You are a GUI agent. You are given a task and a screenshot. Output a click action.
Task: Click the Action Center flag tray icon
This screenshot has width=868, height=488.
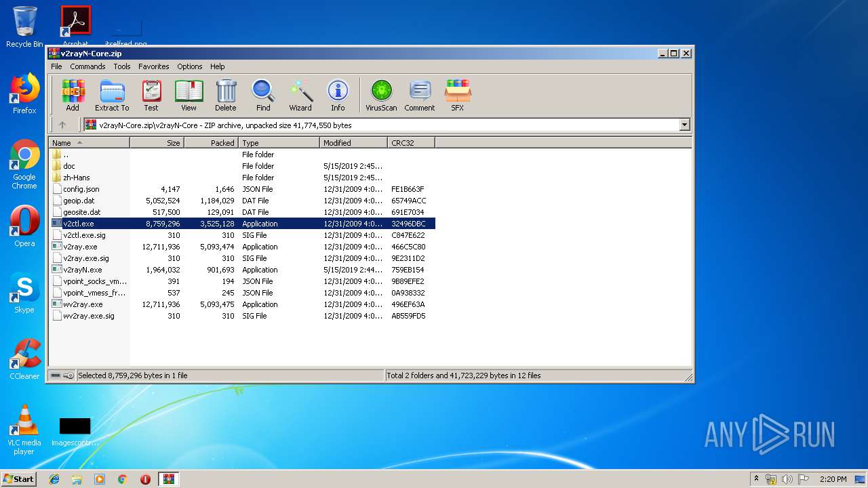803,479
